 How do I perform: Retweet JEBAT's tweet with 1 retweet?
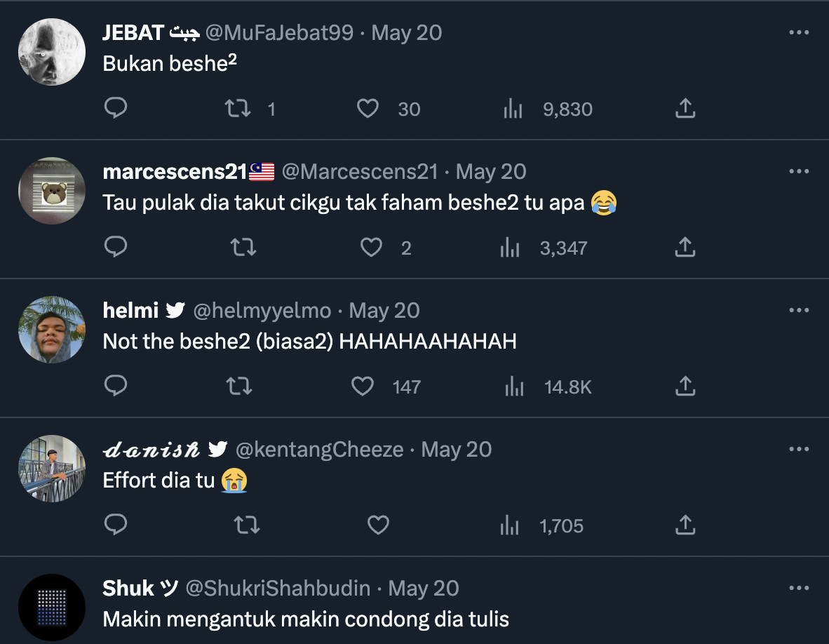click(x=238, y=108)
